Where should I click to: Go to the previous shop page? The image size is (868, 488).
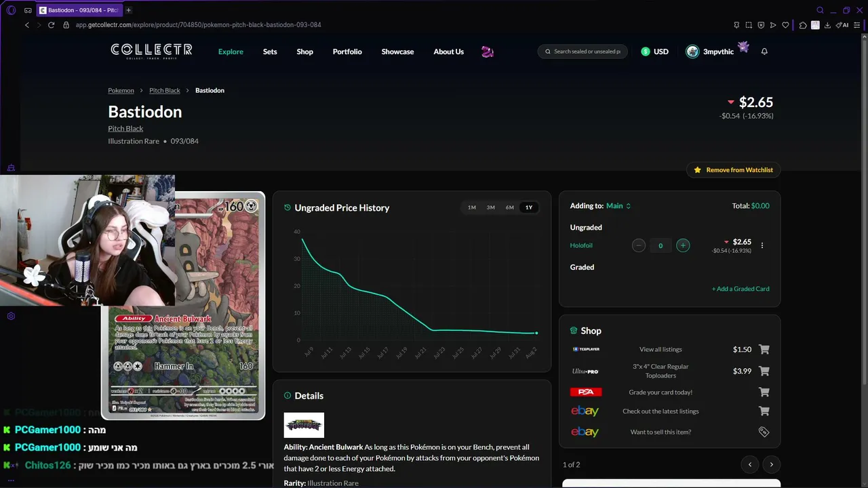click(x=750, y=464)
